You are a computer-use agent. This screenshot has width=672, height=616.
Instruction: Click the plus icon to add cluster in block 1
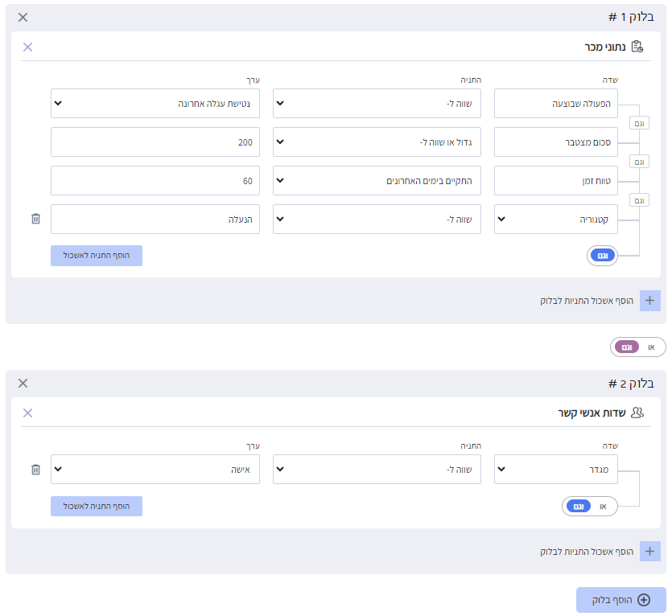click(x=649, y=301)
